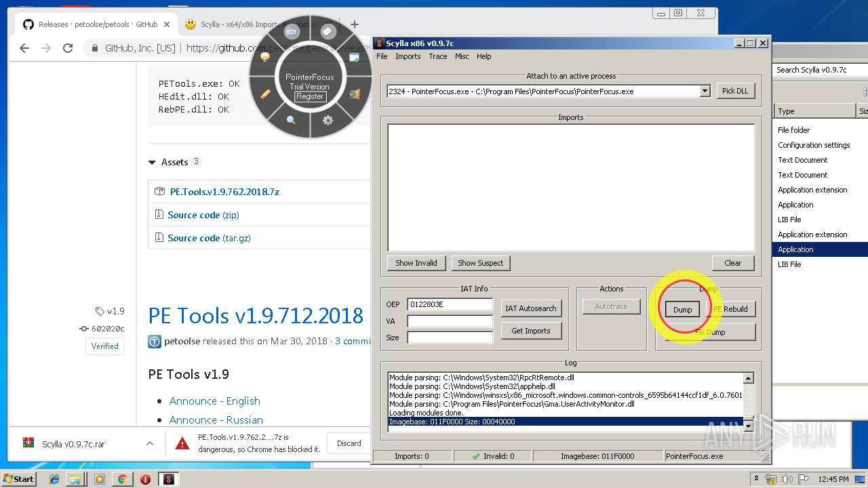
Task: Open the Announce - English link
Action: coord(215,401)
